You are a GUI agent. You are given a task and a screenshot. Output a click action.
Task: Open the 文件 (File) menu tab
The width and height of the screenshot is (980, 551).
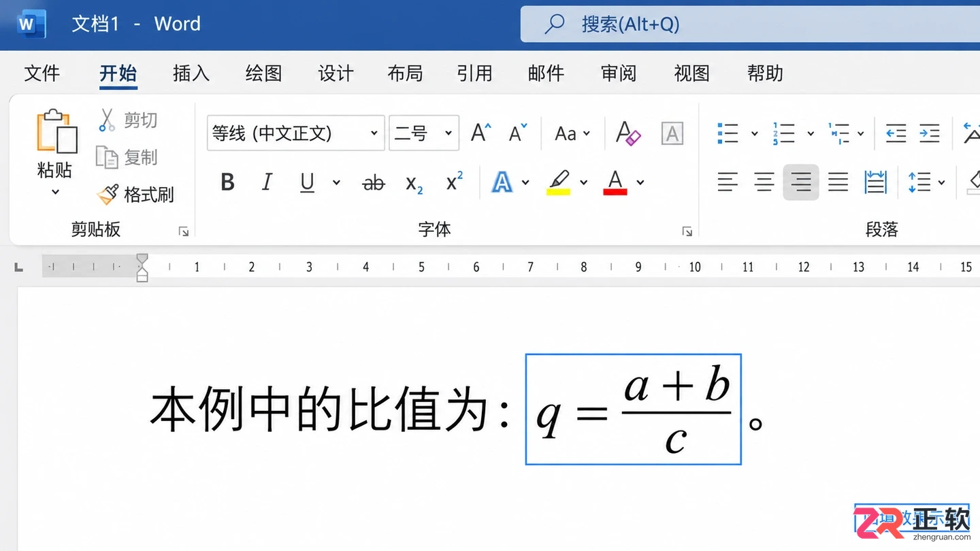click(42, 73)
